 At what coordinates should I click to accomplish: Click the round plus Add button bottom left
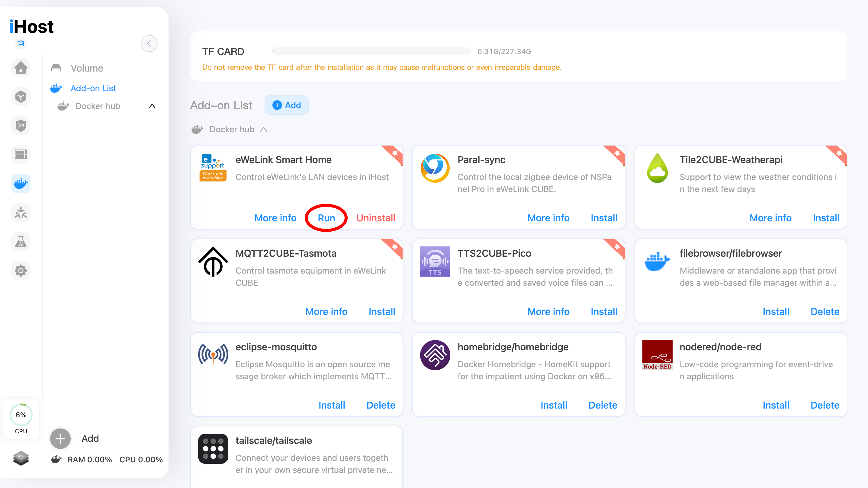tap(60, 438)
